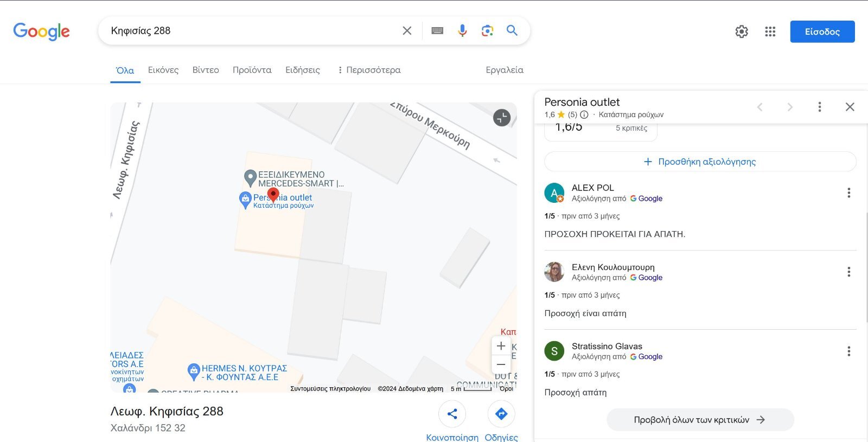Open Google Lens image search
Viewport: 868px width, 442px height.
(x=487, y=31)
